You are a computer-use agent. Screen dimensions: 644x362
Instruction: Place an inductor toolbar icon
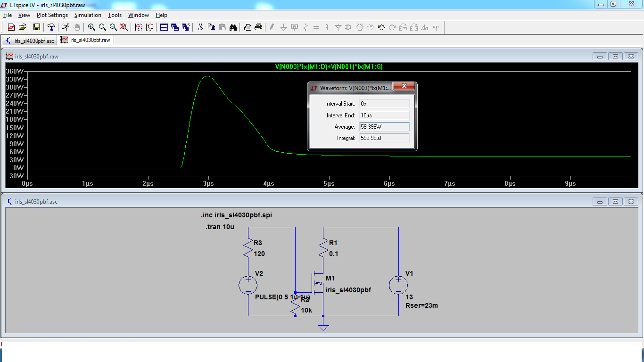(x=327, y=27)
